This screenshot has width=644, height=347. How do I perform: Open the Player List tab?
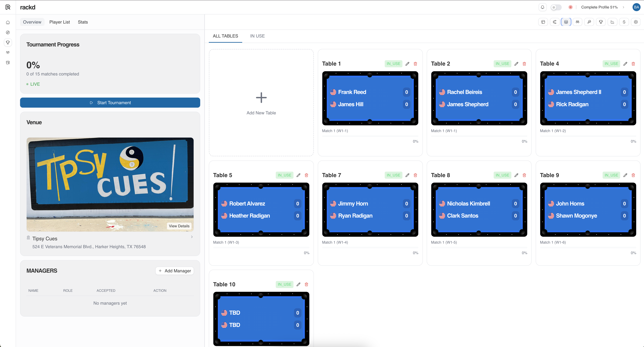coord(60,22)
